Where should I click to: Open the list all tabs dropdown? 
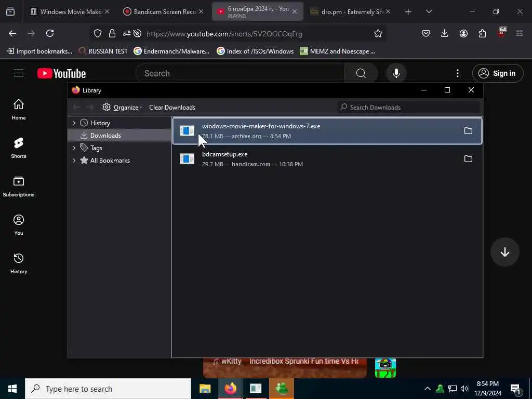pos(429,12)
